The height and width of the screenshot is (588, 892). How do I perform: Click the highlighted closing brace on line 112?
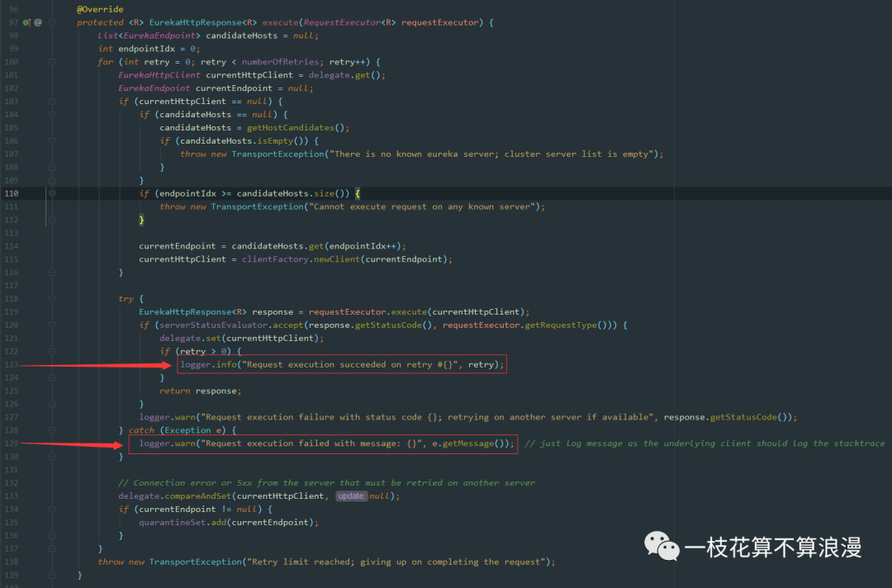pyautogui.click(x=142, y=220)
